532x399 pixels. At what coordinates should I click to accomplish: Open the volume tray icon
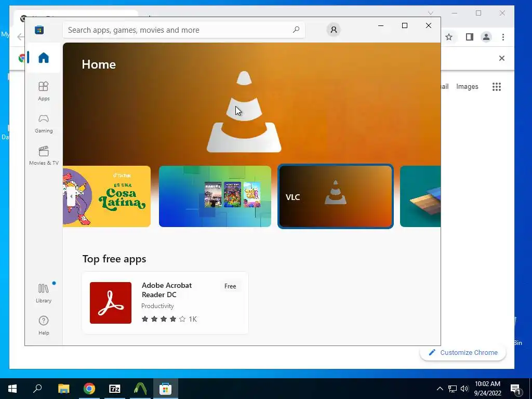click(x=464, y=389)
